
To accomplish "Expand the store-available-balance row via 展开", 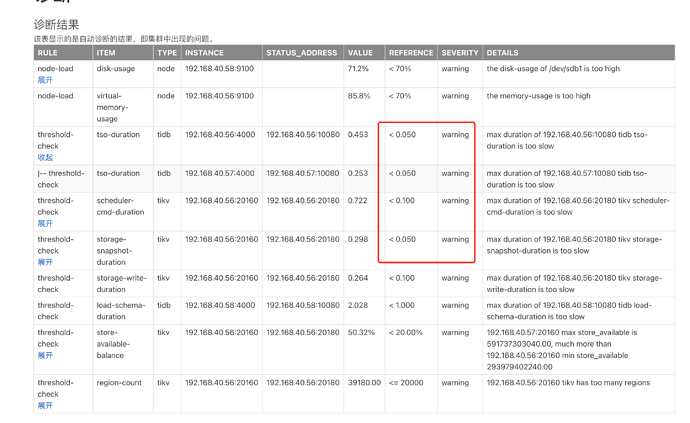I will 45,356.
